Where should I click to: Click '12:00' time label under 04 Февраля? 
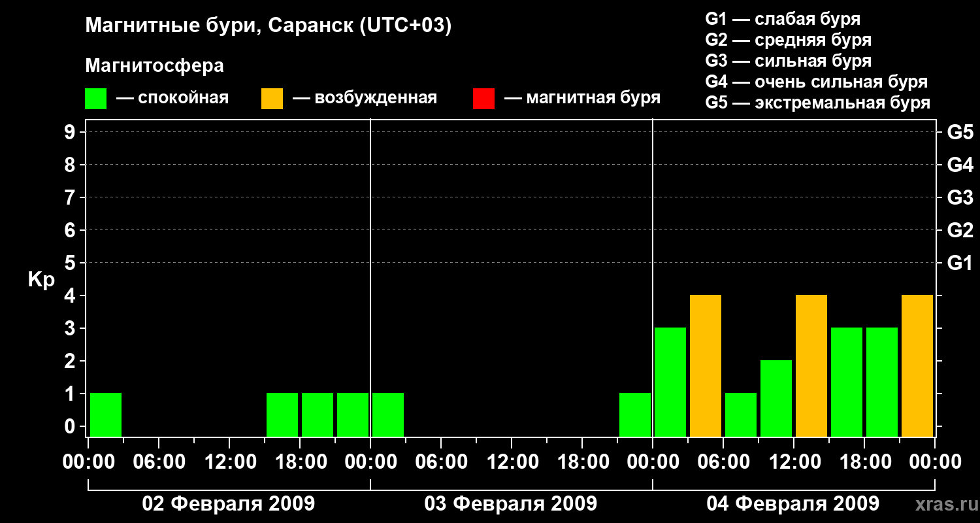[x=794, y=462]
